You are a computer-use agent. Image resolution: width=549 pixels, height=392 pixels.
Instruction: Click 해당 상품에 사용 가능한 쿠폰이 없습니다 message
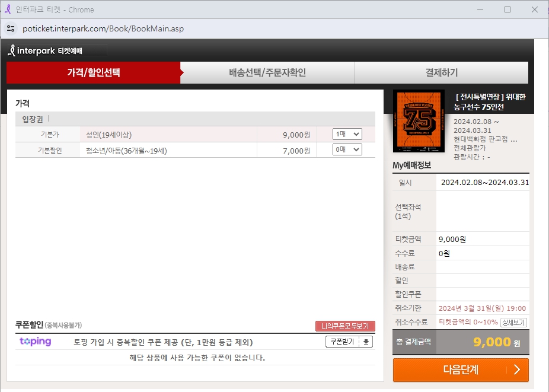[197, 358]
